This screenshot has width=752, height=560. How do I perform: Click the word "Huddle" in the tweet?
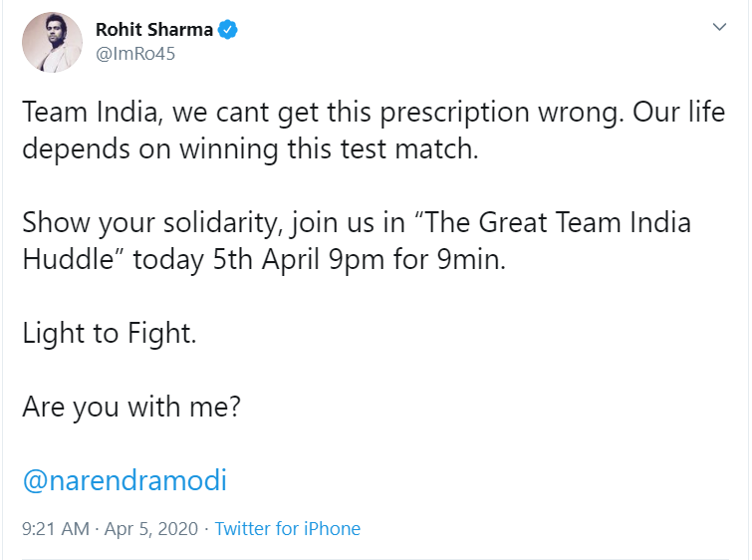click(x=70, y=259)
